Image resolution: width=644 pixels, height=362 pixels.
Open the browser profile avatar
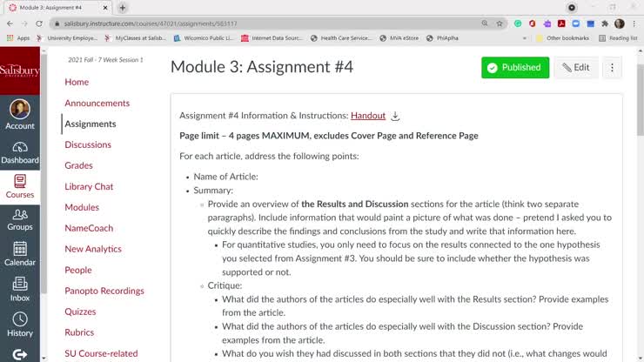(620, 23)
